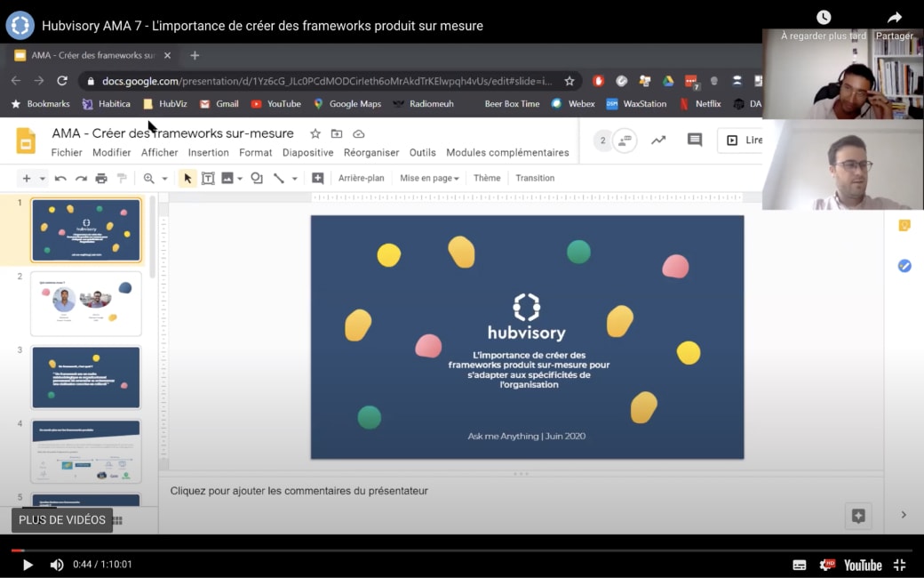Close the AMA browser tab
The image size is (924, 578).
click(167, 55)
